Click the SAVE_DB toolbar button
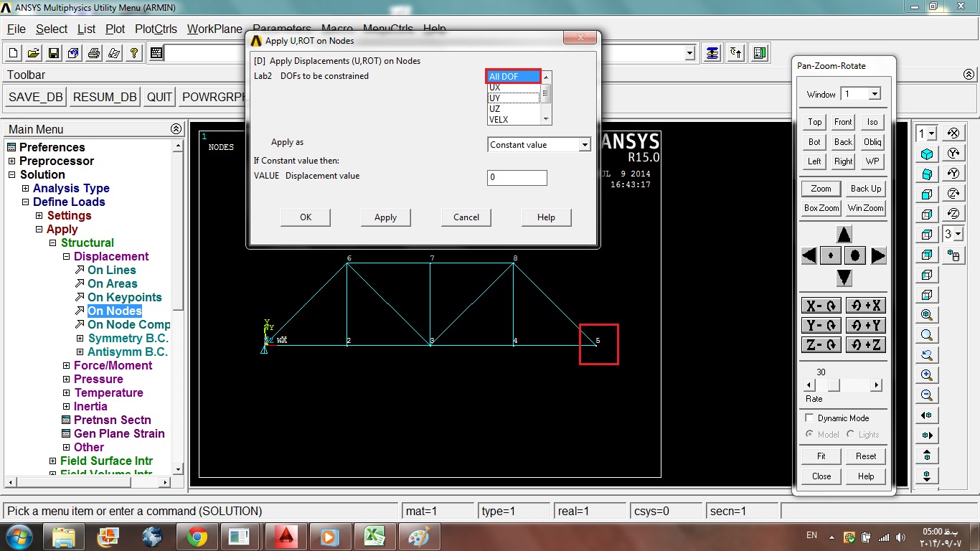 36,97
